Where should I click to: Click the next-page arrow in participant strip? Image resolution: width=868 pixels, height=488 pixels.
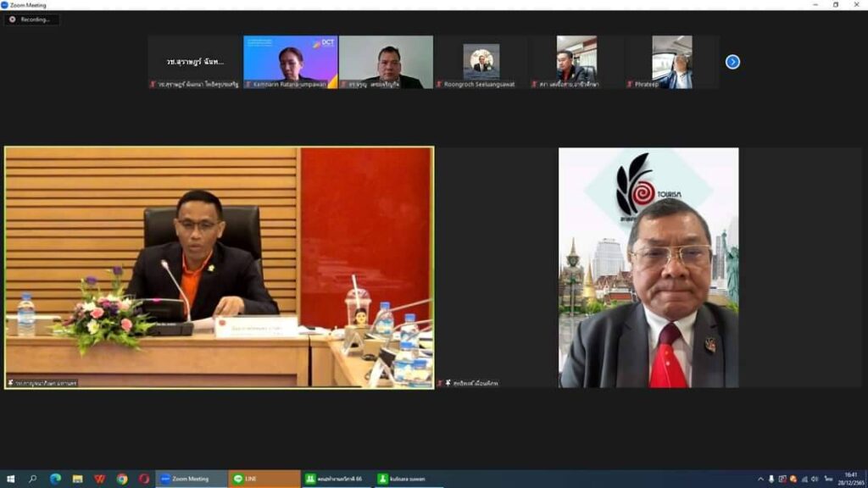coord(732,62)
